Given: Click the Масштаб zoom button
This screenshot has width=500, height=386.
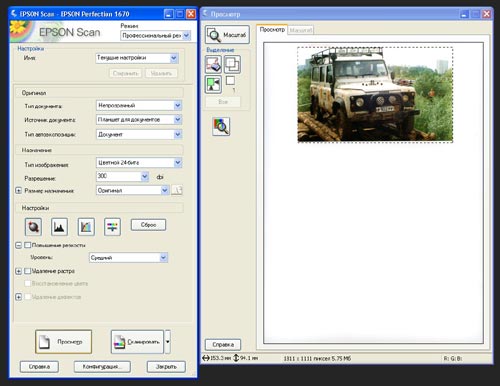Looking at the screenshot, I should click(x=227, y=35).
